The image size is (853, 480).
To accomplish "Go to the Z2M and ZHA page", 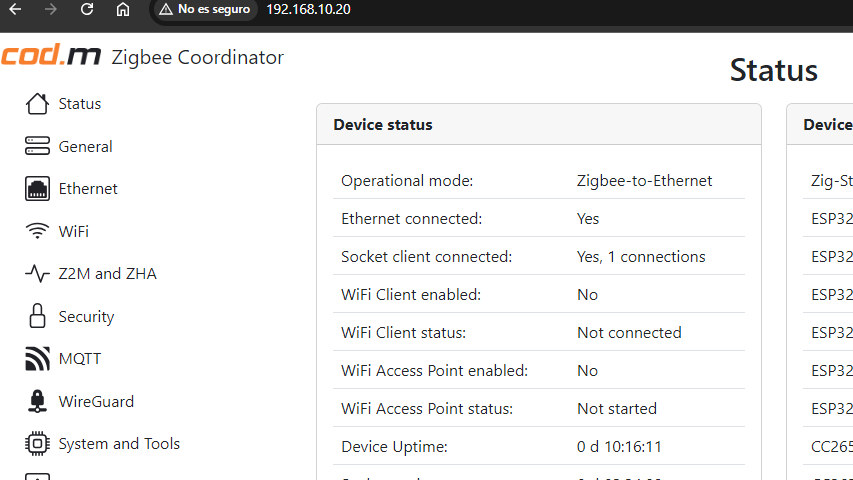I will pos(107,274).
